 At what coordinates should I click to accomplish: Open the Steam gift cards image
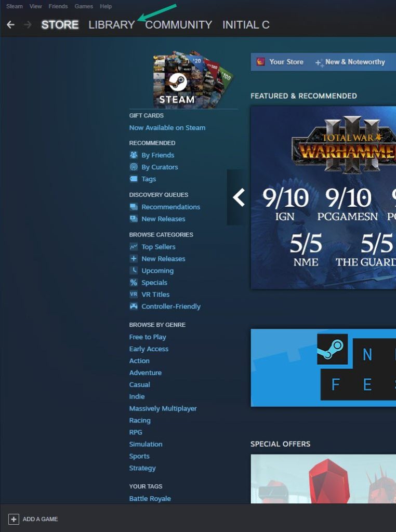pos(193,79)
